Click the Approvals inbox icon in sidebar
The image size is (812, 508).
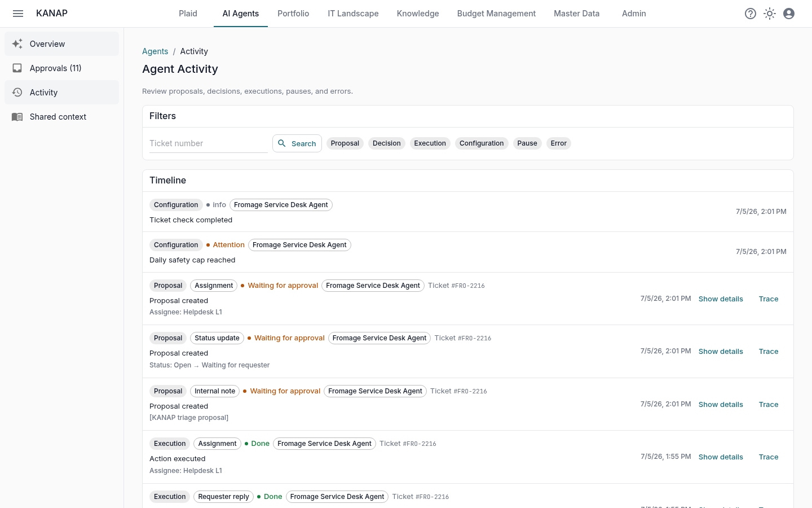tap(17, 68)
